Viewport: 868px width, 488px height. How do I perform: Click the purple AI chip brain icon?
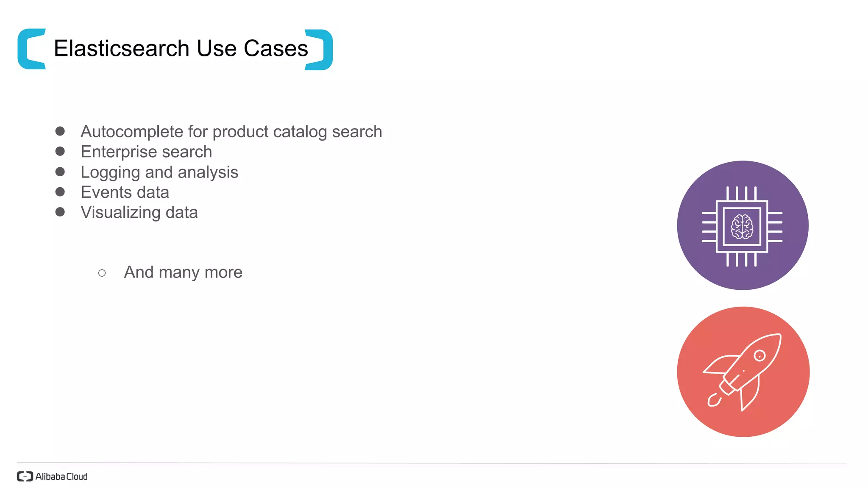[x=743, y=225]
